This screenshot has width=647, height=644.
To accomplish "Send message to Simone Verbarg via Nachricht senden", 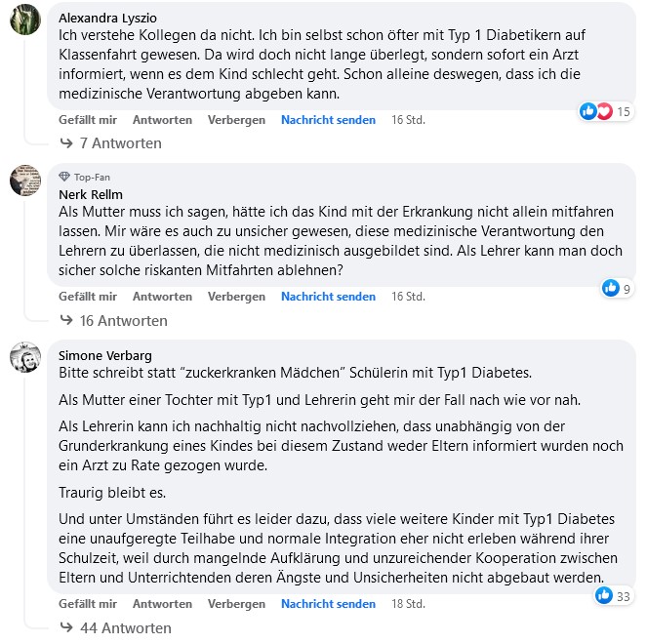I will [x=328, y=604].
